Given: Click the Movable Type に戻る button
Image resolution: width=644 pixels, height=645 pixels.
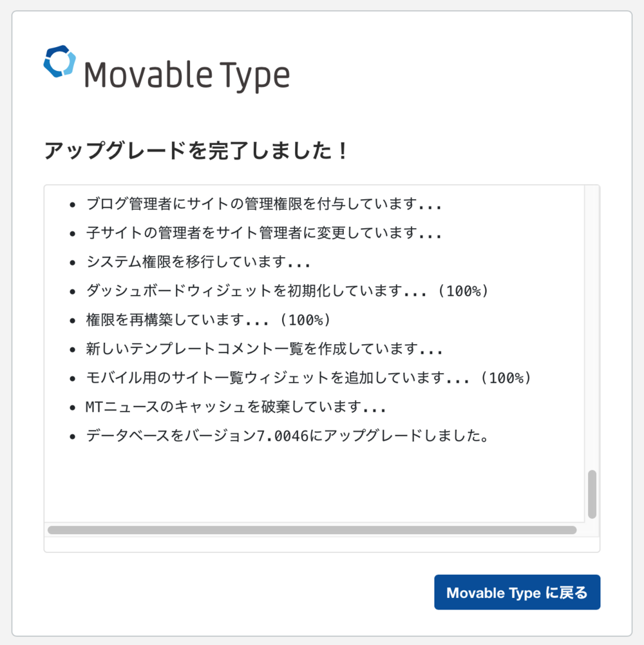Looking at the screenshot, I should pyautogui.click(x=517, y=592).
